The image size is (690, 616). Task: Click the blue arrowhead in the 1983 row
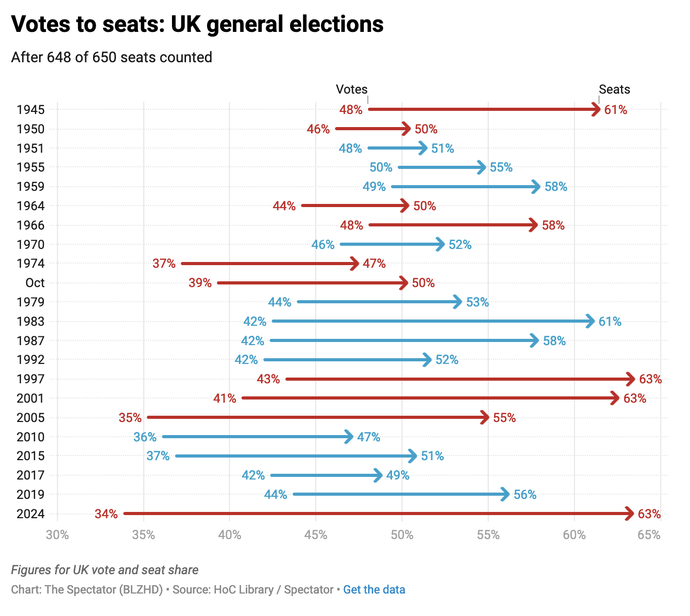(x=591, y=321)
